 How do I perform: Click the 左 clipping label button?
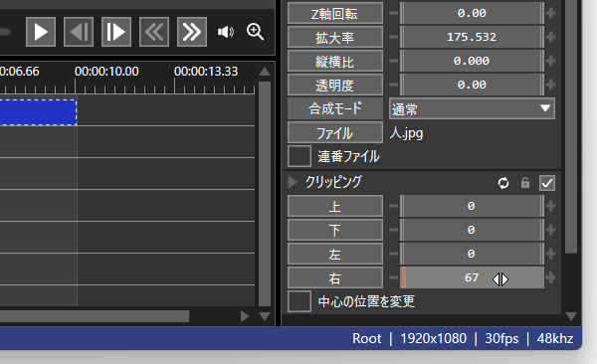(335, 254)
